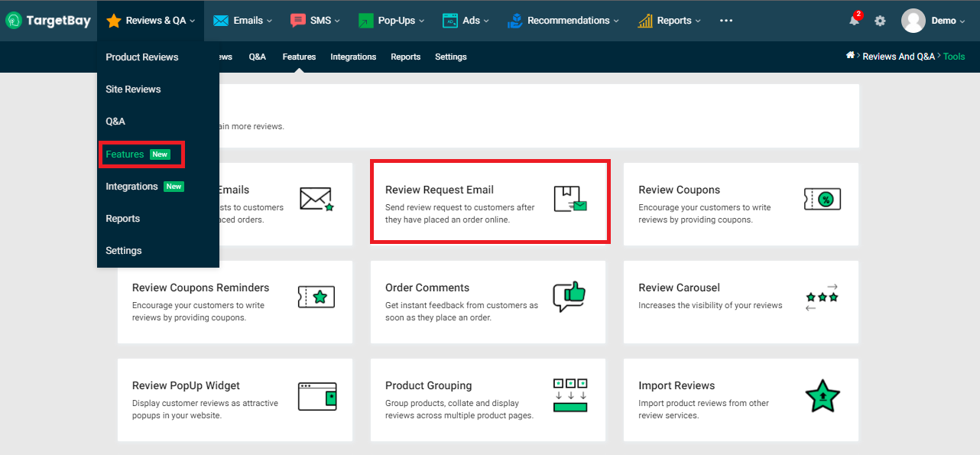Open the Reports sub-navigation tab

[406, 57]
